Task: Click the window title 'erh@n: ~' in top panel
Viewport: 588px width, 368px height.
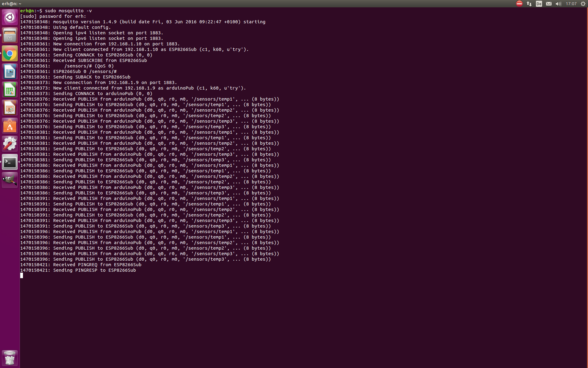Action: tap(12, 4)
